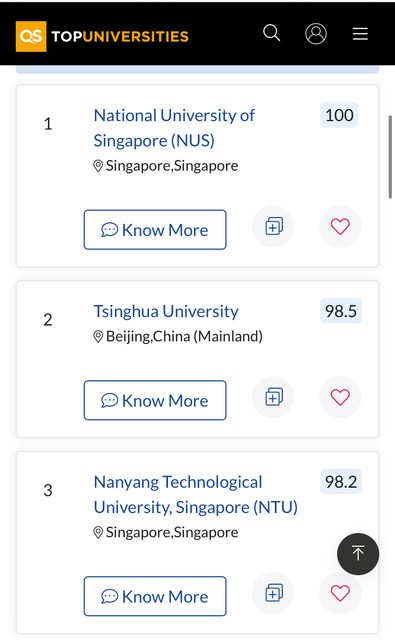This screenshot has height=640, width=395.
Task: Add NUS to comparison list
Action: coord(273,227)
